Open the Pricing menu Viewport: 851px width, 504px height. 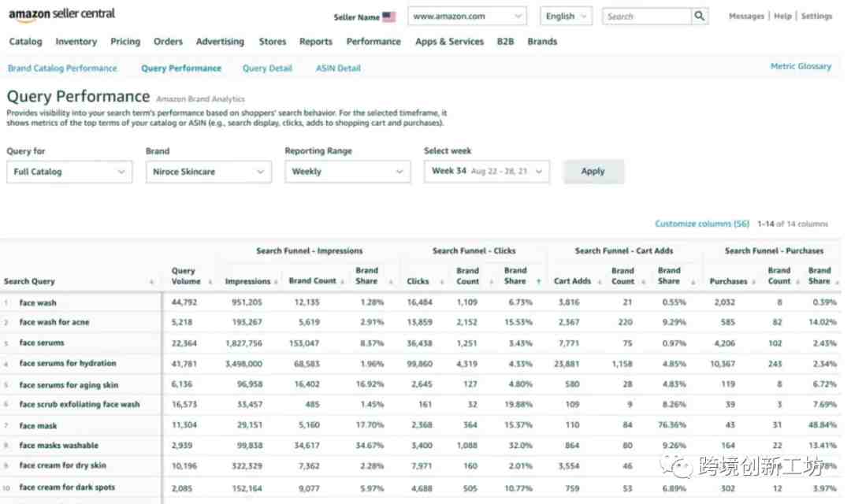click(x=125, y=42)
